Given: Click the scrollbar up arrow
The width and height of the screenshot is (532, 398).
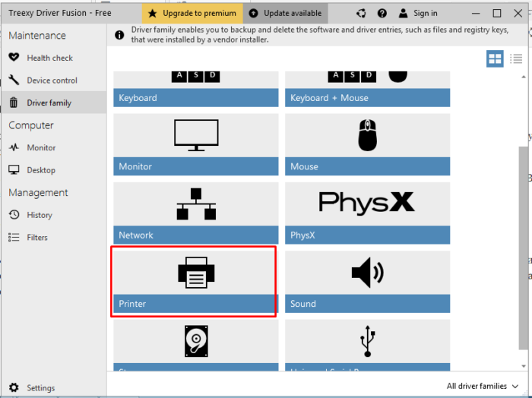Looking at the screenshot, I should 524,77.
